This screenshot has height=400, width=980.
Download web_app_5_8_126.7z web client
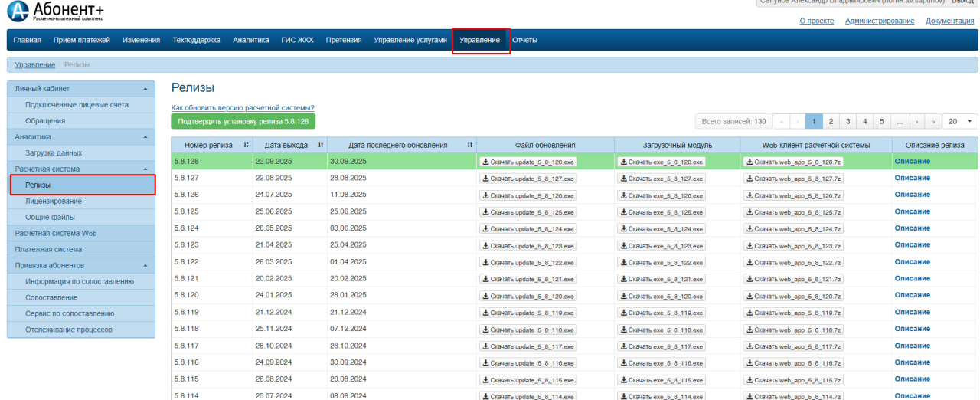[x=793, y=195]
